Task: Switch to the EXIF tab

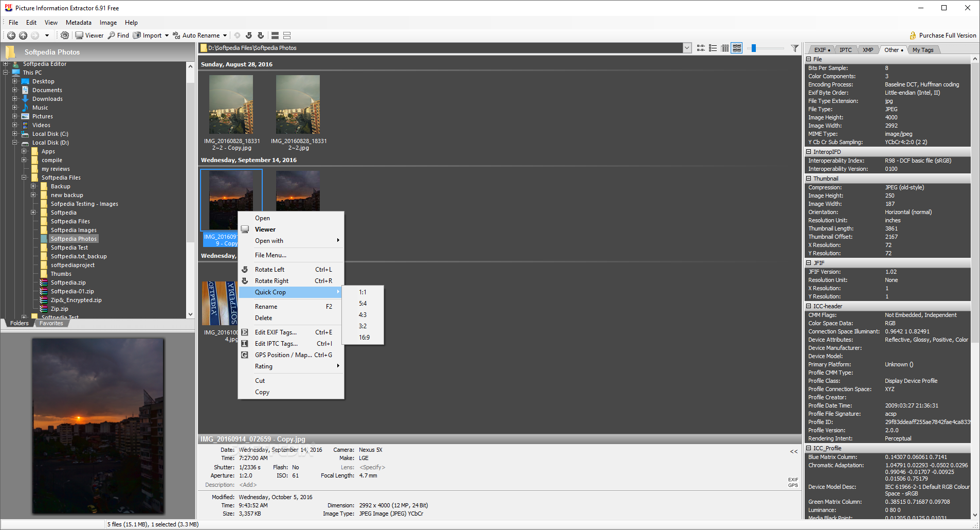Action: coord(822,50)
